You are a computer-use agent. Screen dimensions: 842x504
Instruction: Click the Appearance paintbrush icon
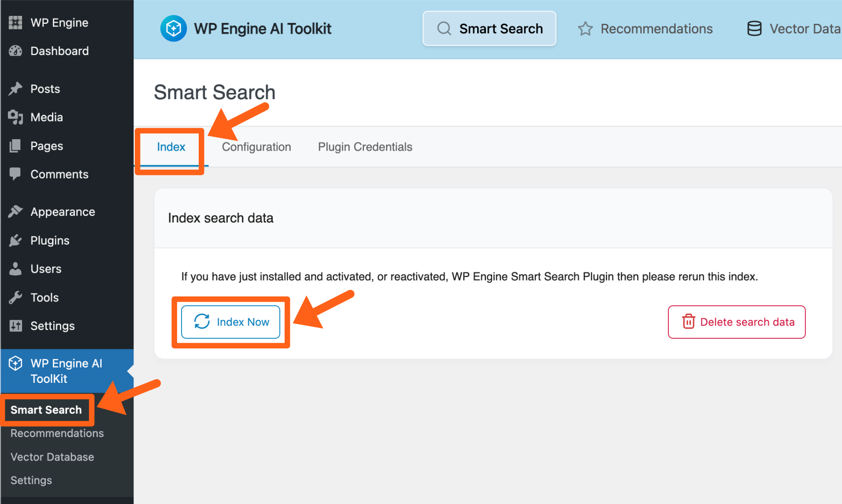[x=15, y=212]
